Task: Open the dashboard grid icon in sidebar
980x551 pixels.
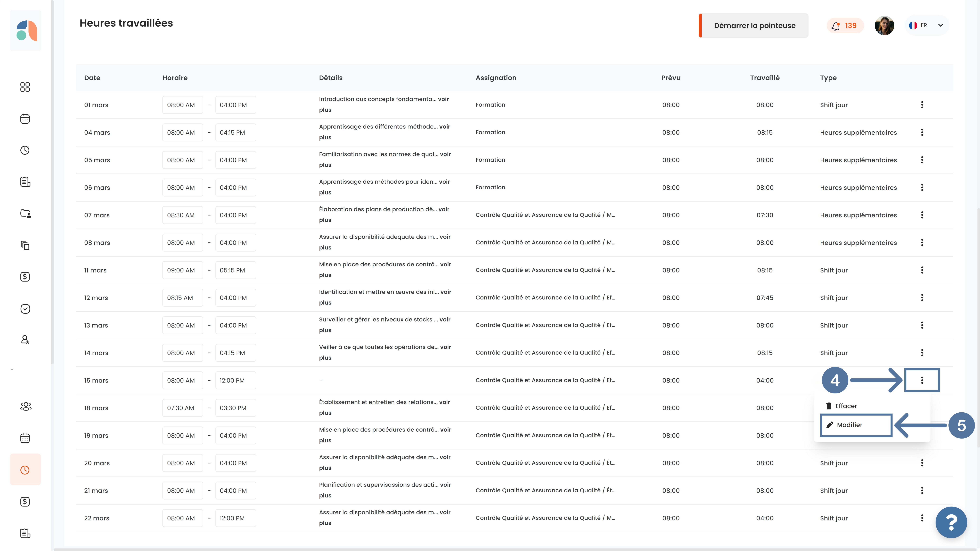Action: [25, 87]
